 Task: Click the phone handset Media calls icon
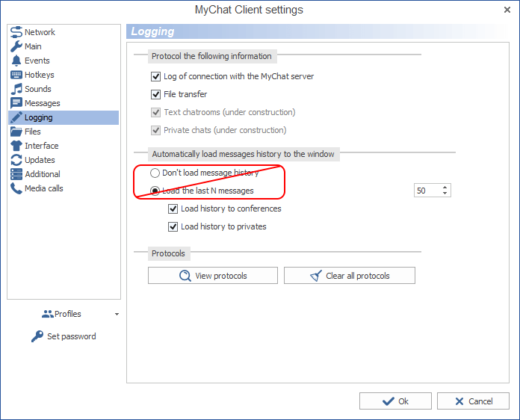click(16, 188)
